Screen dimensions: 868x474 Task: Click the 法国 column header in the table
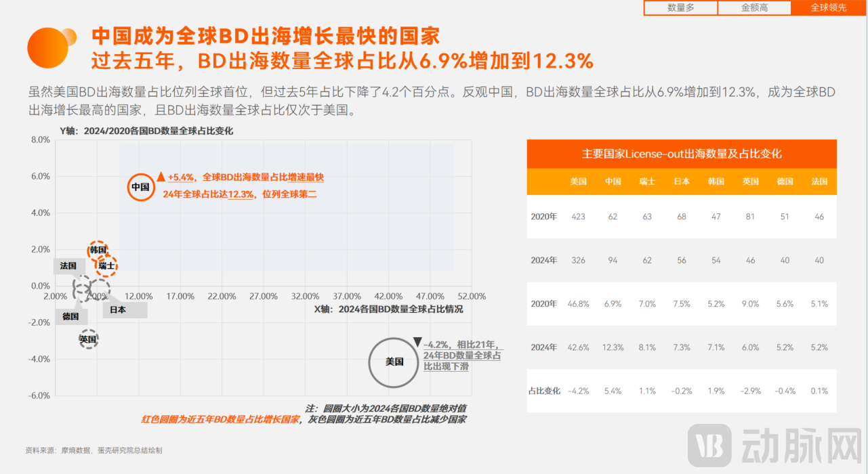click(x=819, y=181)
